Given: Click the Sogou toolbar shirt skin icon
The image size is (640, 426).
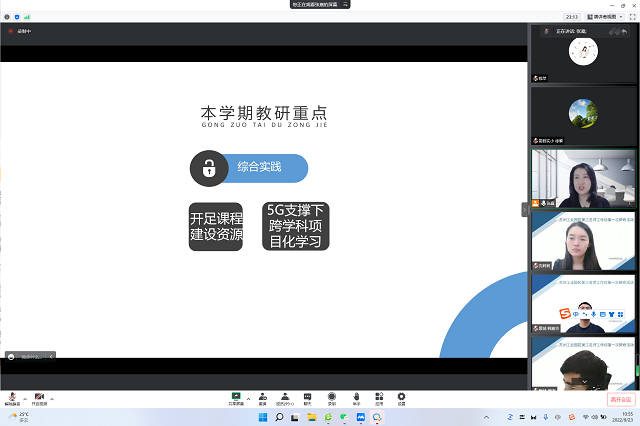Looking at the screenshot, I should point(611,314).
